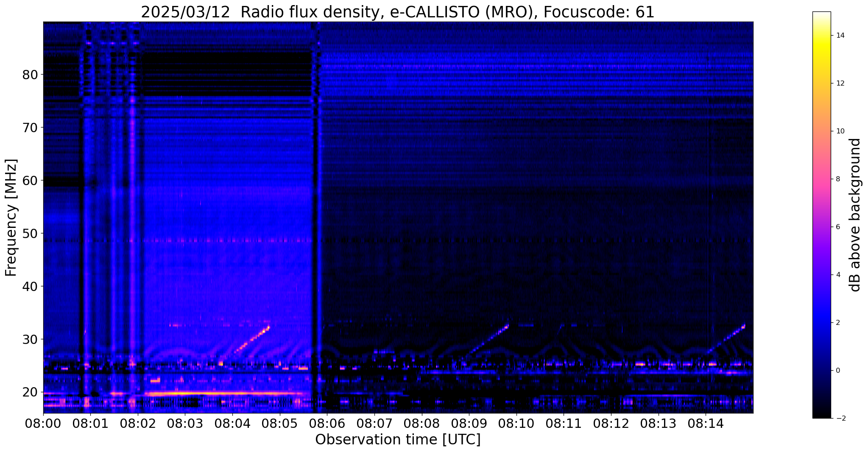The image size is (868, 452).
Task: Click the 08:10 time tick label
Action: pos(516,423)
